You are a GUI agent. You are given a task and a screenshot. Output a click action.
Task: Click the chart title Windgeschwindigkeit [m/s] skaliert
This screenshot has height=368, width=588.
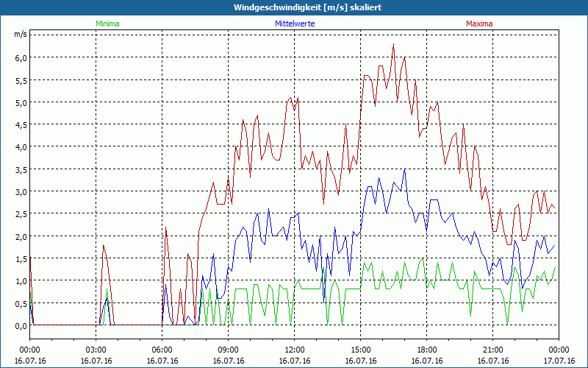[307, 7]
